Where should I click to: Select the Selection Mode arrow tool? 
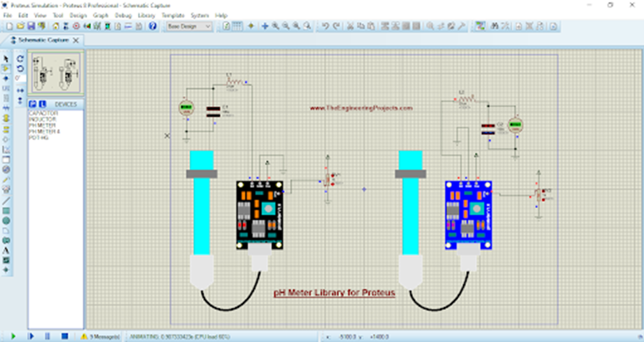[x=6, y=58]
